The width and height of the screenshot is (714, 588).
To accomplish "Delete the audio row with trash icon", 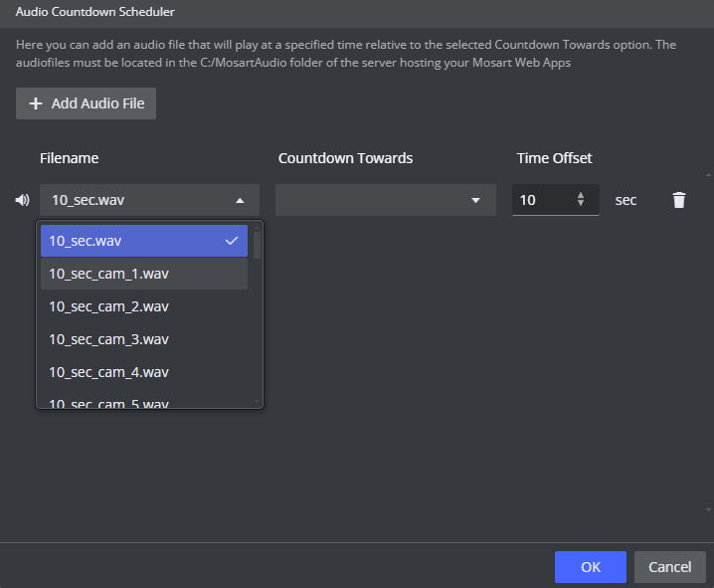I will tap(679, 200).
